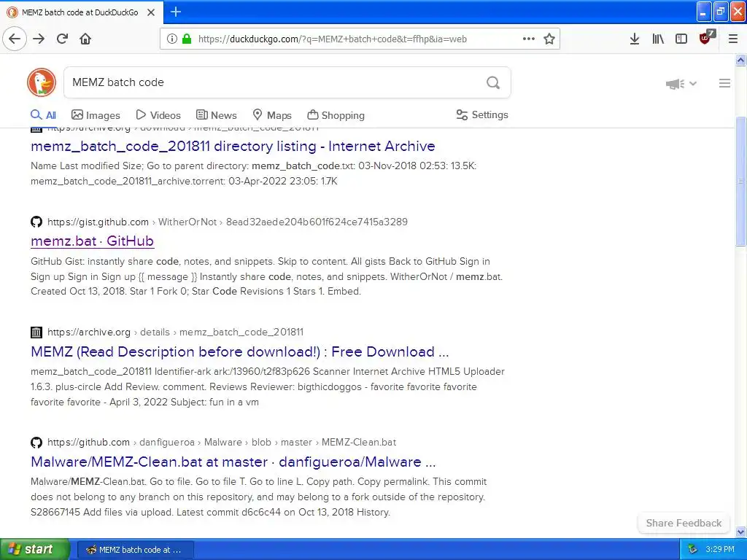Select the MEMZ batch code at DuckDuckGo browser tab
The height and width of the screenshot is (560, 747).
81,12
